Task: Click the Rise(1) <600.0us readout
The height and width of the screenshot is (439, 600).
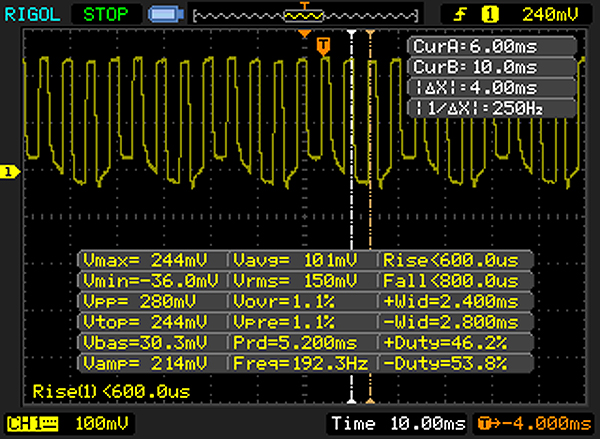Action: point(110,391)
